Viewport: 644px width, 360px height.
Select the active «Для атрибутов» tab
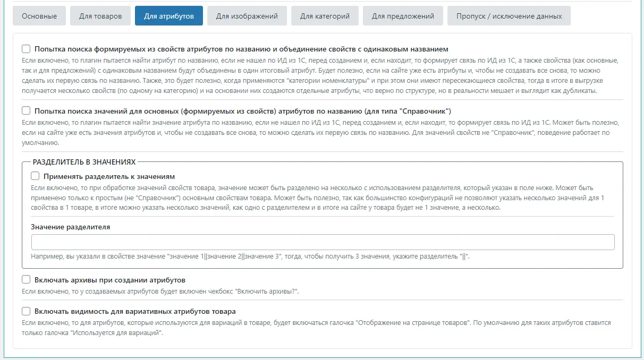coord(170,15)
